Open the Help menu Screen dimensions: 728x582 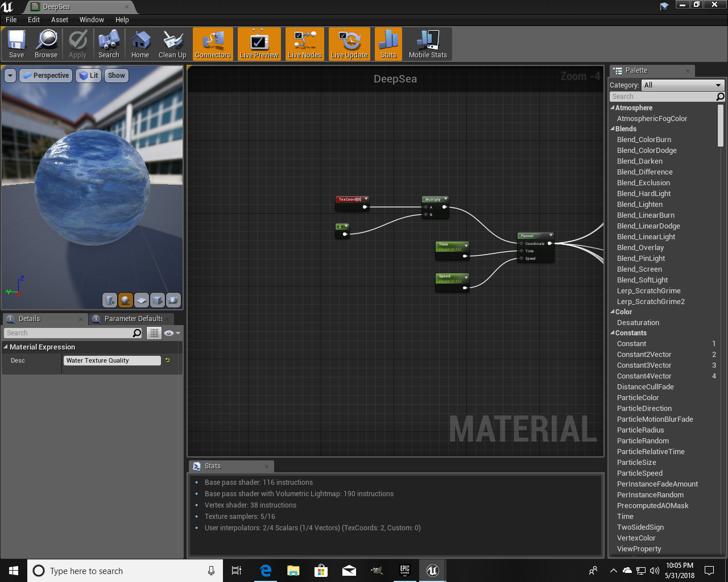122,19
